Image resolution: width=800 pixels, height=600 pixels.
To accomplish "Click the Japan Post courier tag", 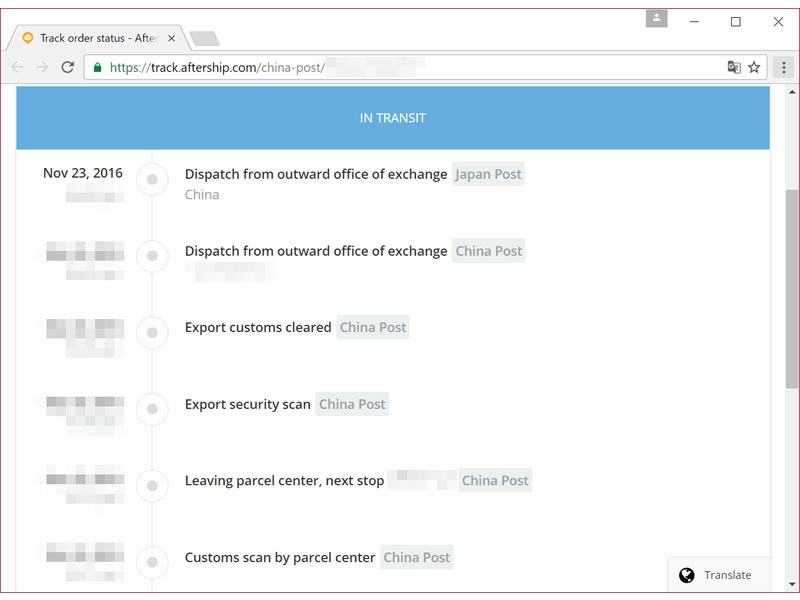I will (x=488, y=174).
